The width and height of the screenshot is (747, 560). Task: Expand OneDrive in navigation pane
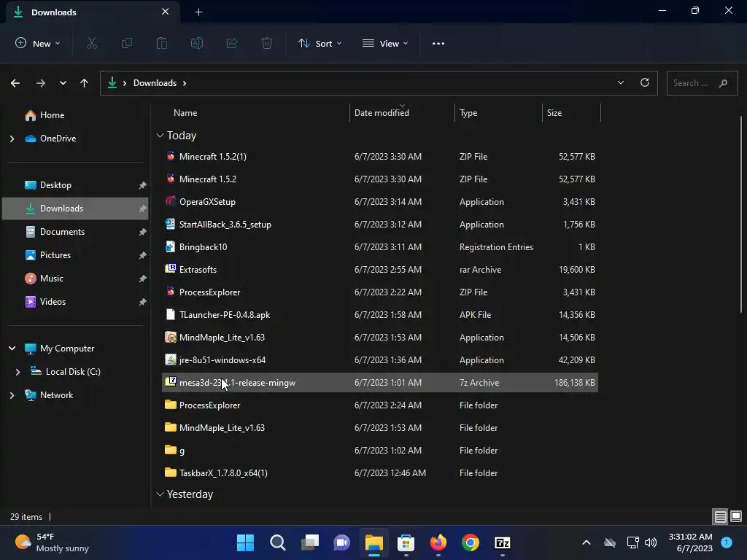[x=12, y=139]
